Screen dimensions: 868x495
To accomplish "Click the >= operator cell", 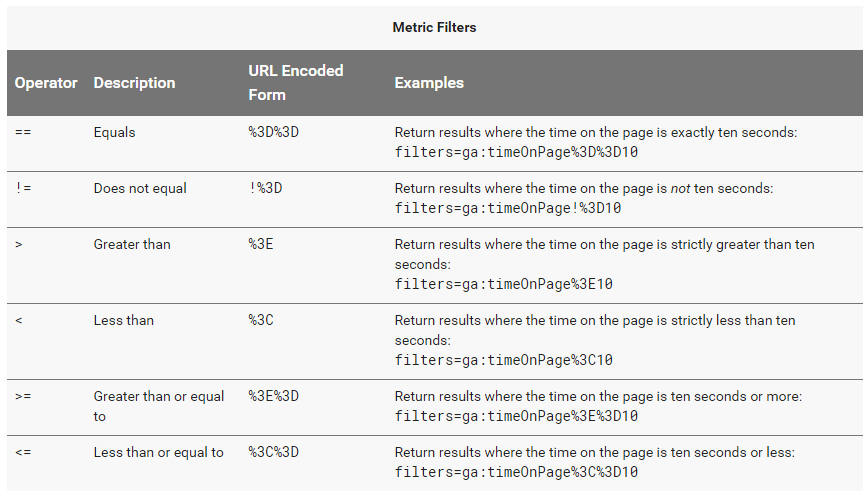I will click(23, 396).
